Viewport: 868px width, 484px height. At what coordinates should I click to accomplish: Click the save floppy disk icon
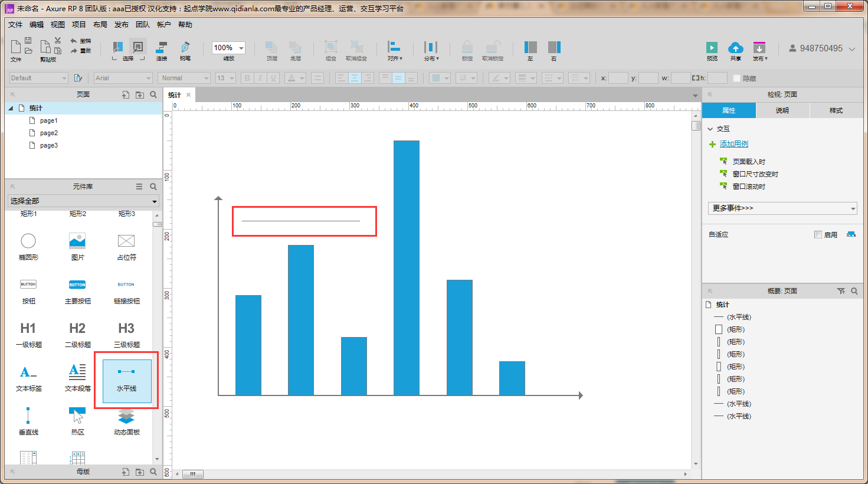pos(28,41)
